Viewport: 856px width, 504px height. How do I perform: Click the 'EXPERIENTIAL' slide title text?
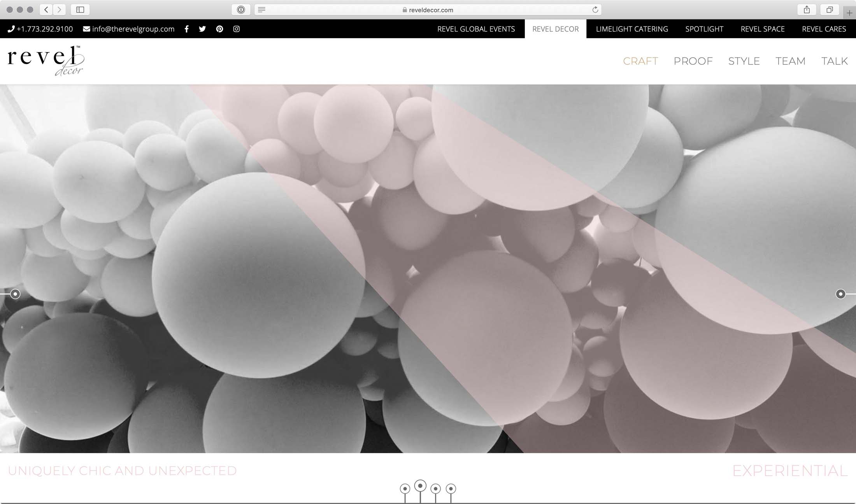(790, 471)
